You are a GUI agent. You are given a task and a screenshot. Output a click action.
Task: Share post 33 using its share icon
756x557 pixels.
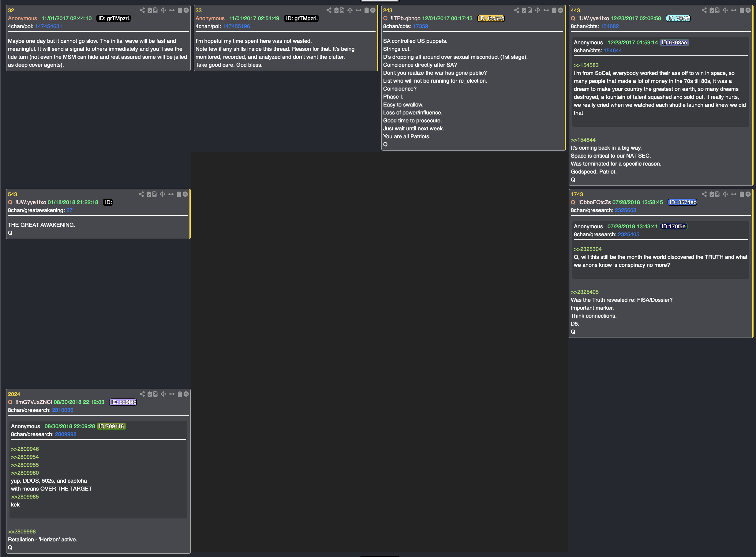(x=329, y=10)
